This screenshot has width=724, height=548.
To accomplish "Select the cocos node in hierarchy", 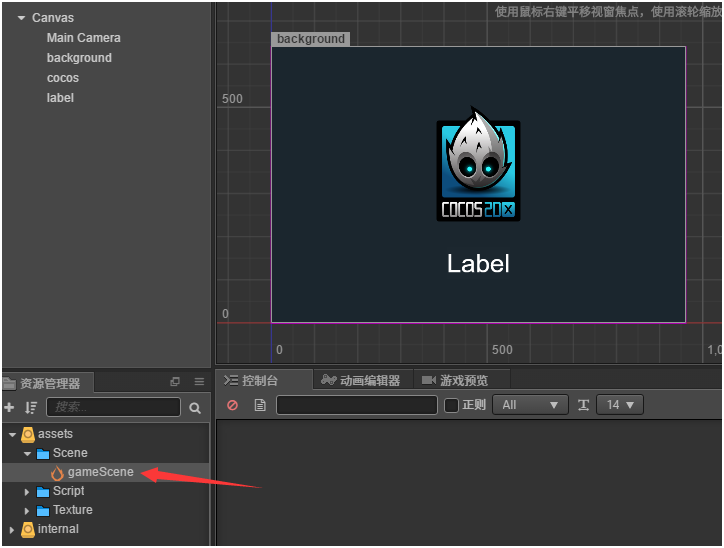I will (63, 78).
